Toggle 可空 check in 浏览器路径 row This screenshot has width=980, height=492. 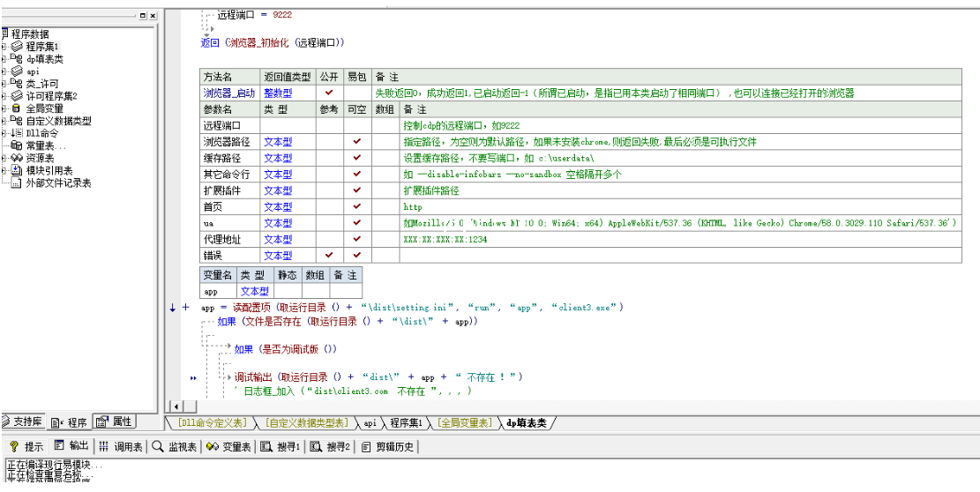click(x=357, y=141)
